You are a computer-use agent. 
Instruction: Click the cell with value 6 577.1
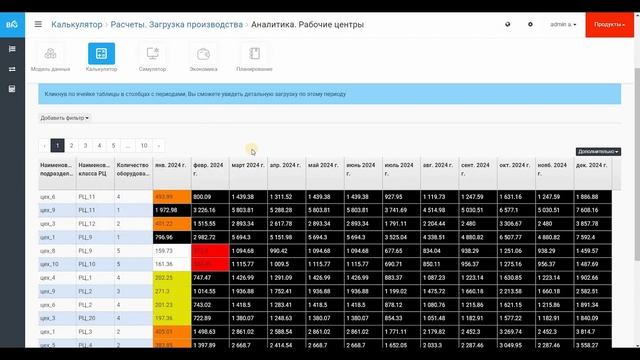point(516,210)
